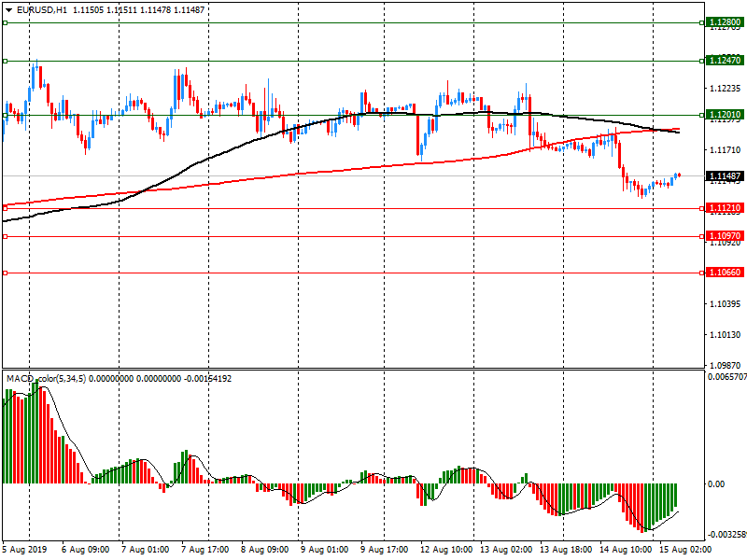Click the 1.11710 price scale value
747x560 pixels.
pyautogui.click(x=726, y=150)
